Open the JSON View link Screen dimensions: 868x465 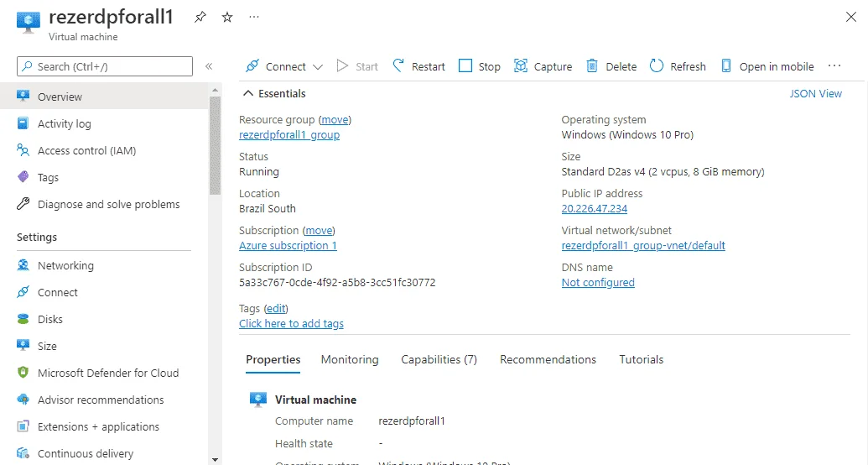(x=815, y=94)
